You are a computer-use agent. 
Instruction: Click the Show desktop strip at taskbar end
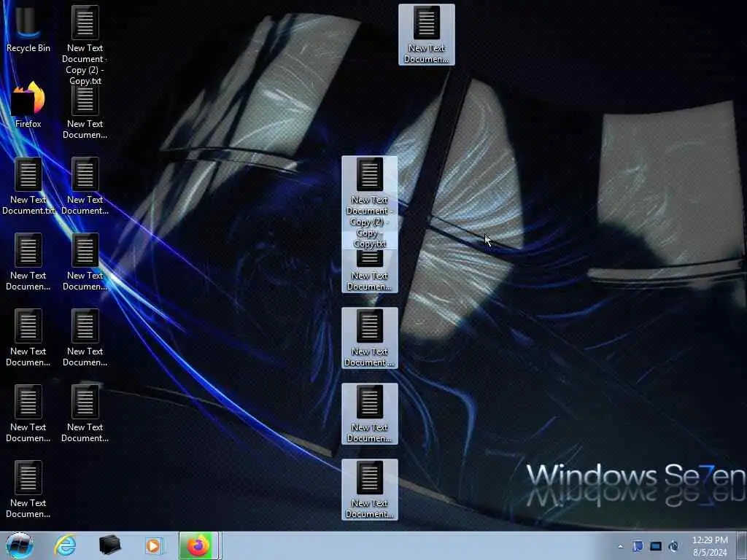click(x=742, y=545)
